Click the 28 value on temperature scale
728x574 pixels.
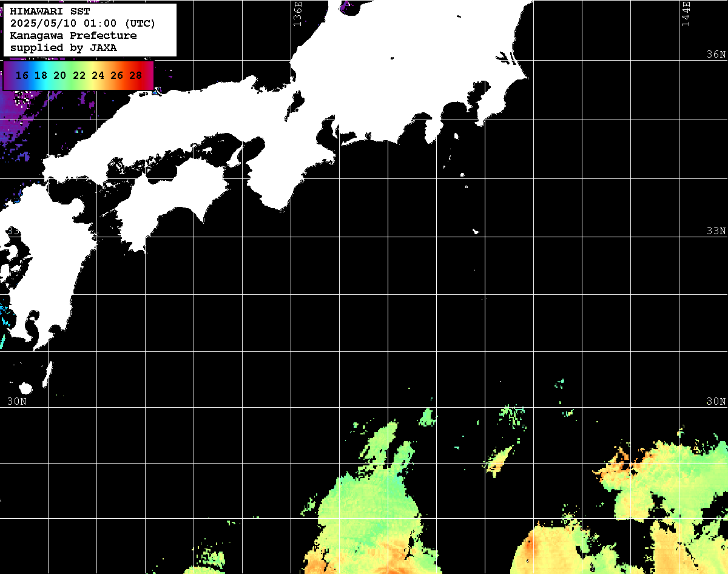tap(136, 76)
